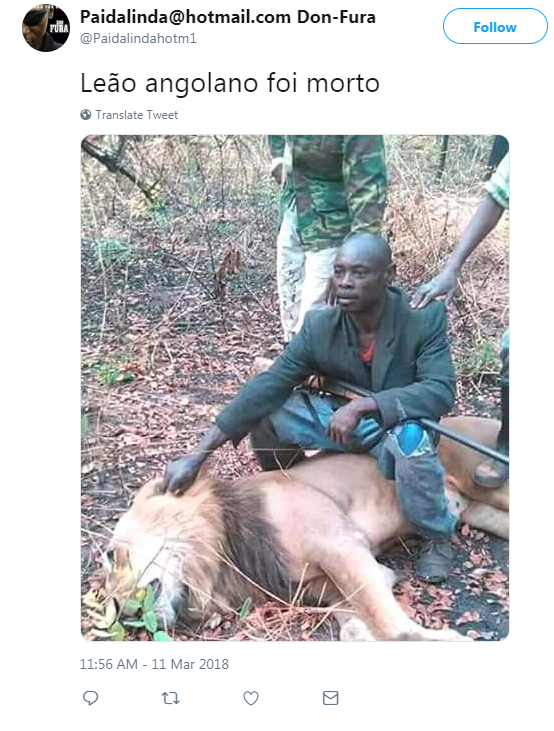
Task: Open the Don-Fura profile avatar
Action: pyautogui.click(x=46, y=28)
